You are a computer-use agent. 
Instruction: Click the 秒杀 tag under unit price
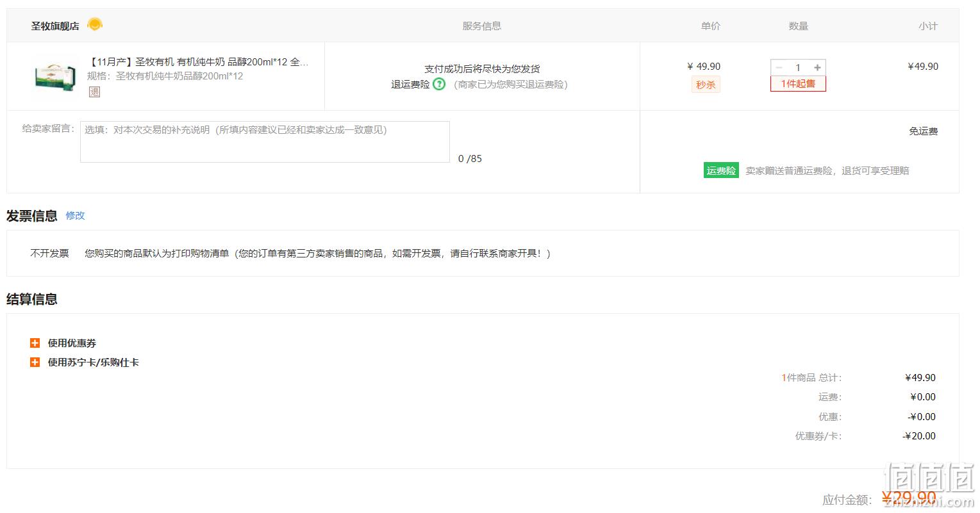(706, 85)
